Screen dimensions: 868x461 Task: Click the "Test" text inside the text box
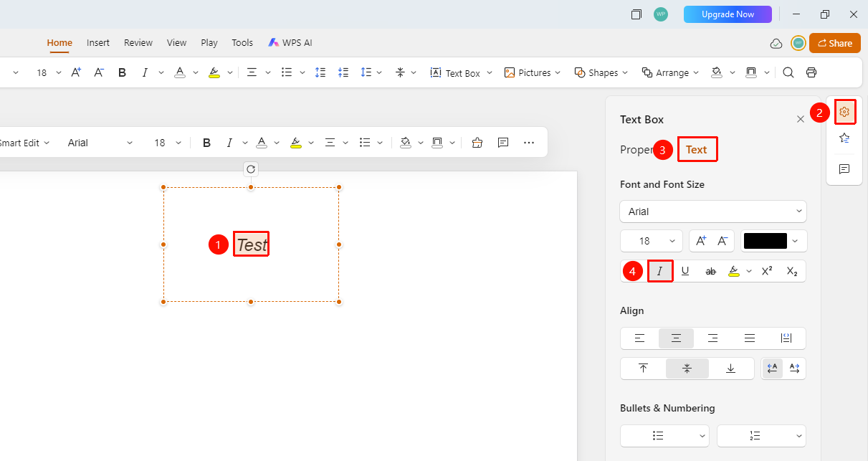pyautogui.click(x=252, y=244)
